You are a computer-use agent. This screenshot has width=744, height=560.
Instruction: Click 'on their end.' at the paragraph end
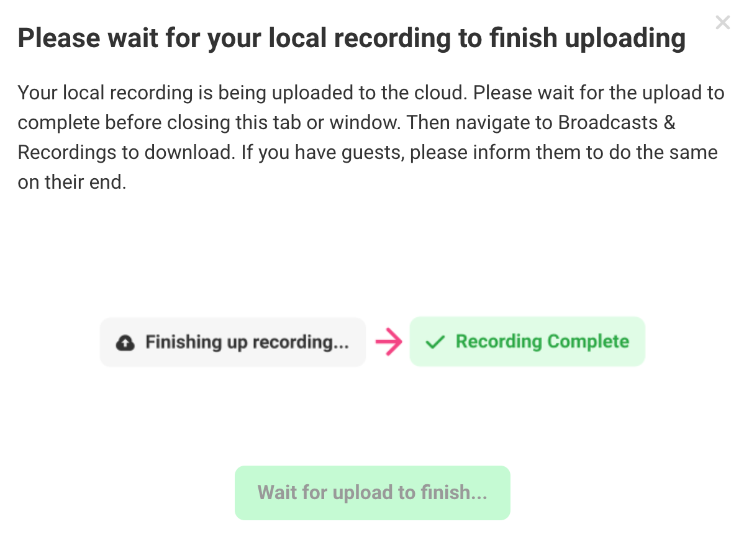tap(72, 182)
